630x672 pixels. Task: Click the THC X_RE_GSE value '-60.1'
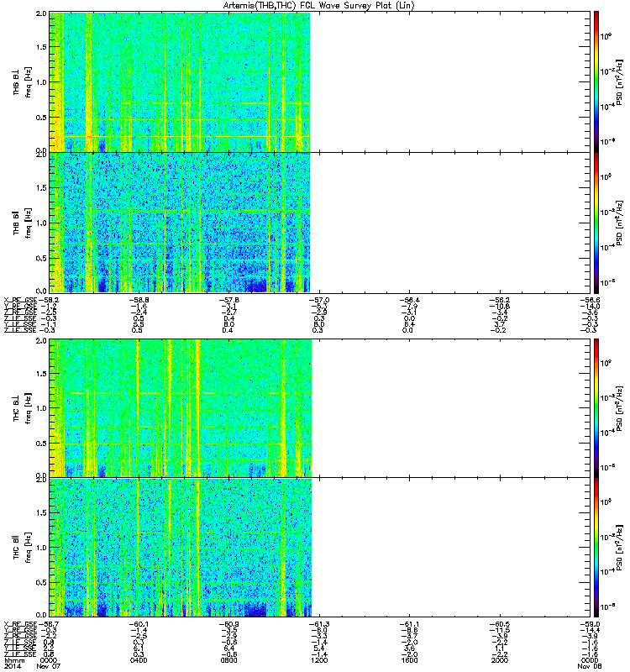(139, 624)
